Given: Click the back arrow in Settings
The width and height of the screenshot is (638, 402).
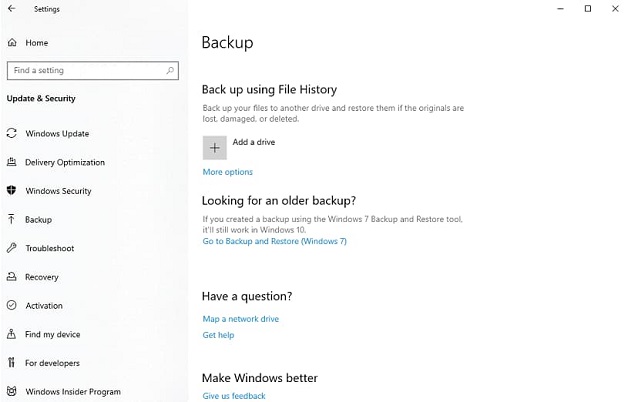Looking at the screenshot, I should pyautogui.click(x=11, y=9).
